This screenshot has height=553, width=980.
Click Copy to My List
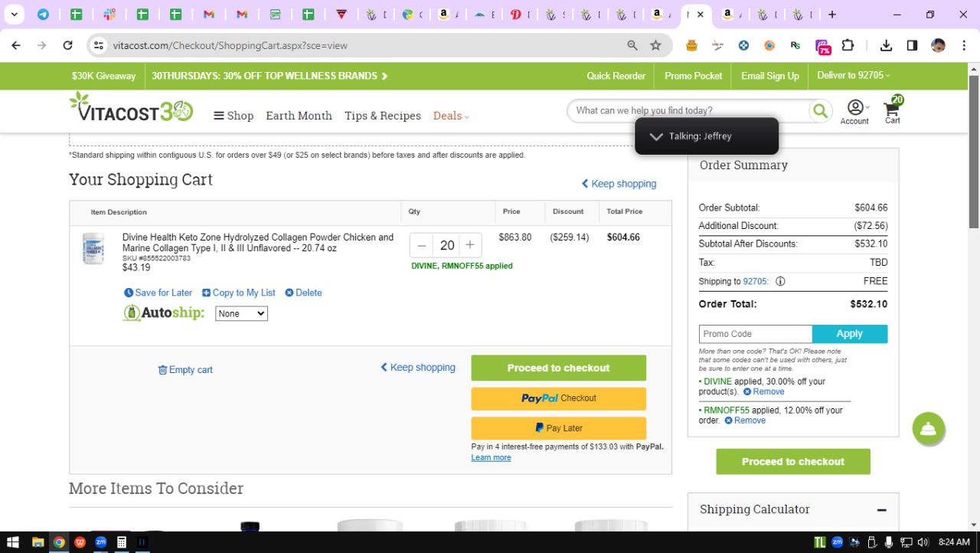[239, 293]
